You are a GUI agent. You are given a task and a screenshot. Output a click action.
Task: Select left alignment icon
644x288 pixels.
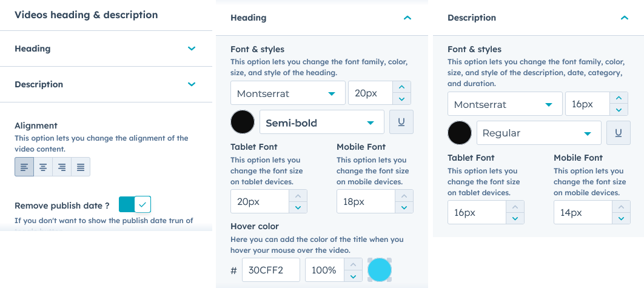tap(24, 167)
